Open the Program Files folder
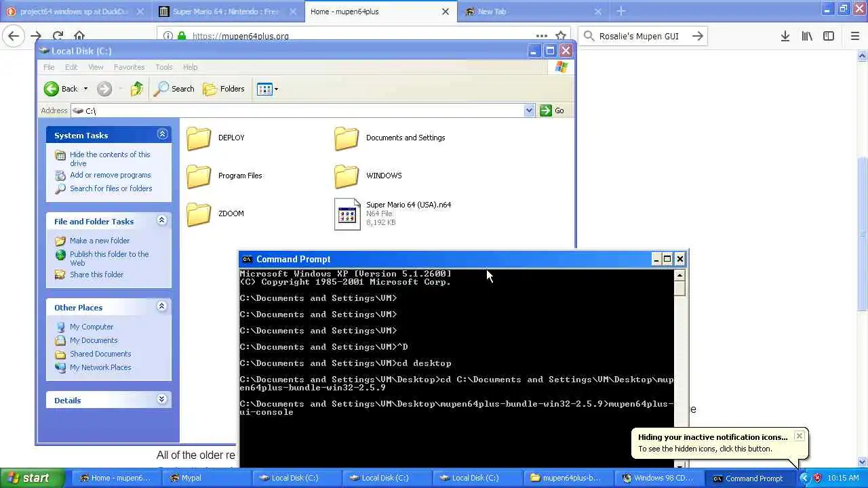Image resolution: width=868 pixels, height=488 pixels. click(224, 176)
